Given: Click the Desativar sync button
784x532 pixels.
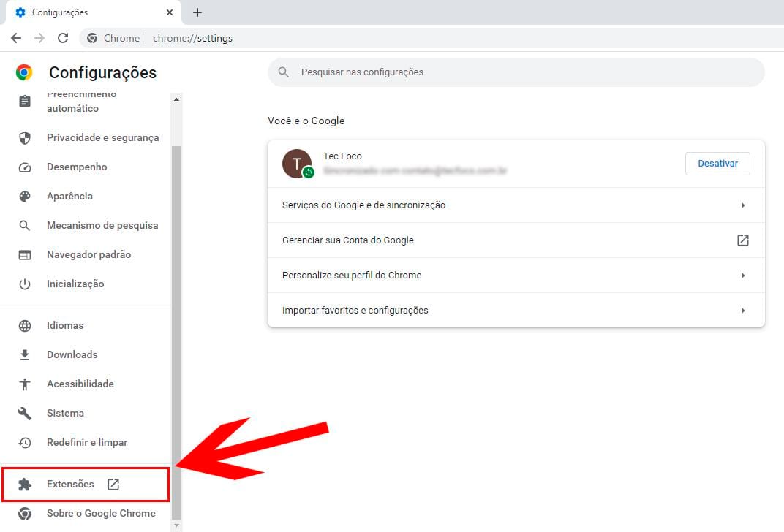Looking at the screenshot, I should (717, 163).
